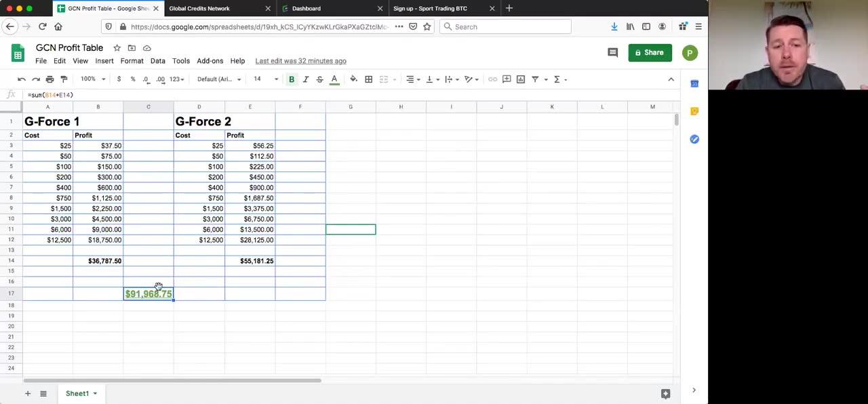Click the merge cells icon
This screenshot has height=404, width=868.
coord(384,79)
